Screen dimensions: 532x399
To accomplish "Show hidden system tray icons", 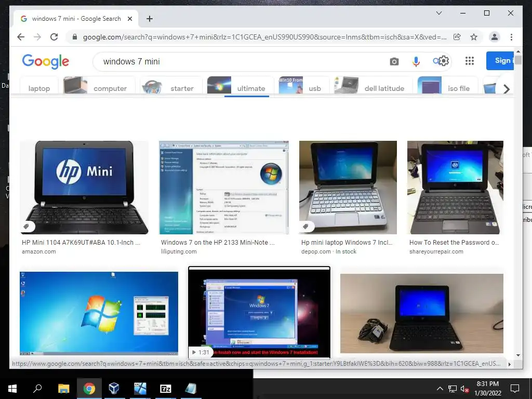I will tap(440, 389).
